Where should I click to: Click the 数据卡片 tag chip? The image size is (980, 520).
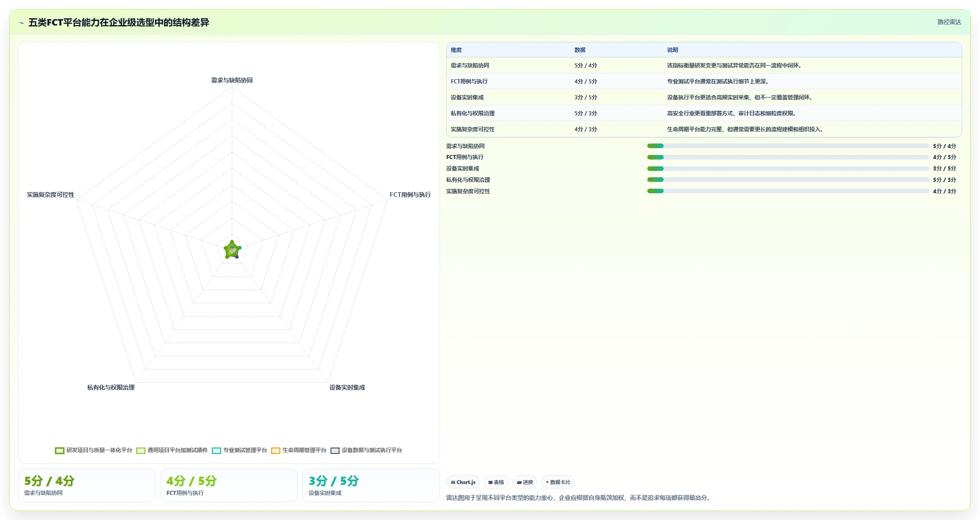click(558, 482)
